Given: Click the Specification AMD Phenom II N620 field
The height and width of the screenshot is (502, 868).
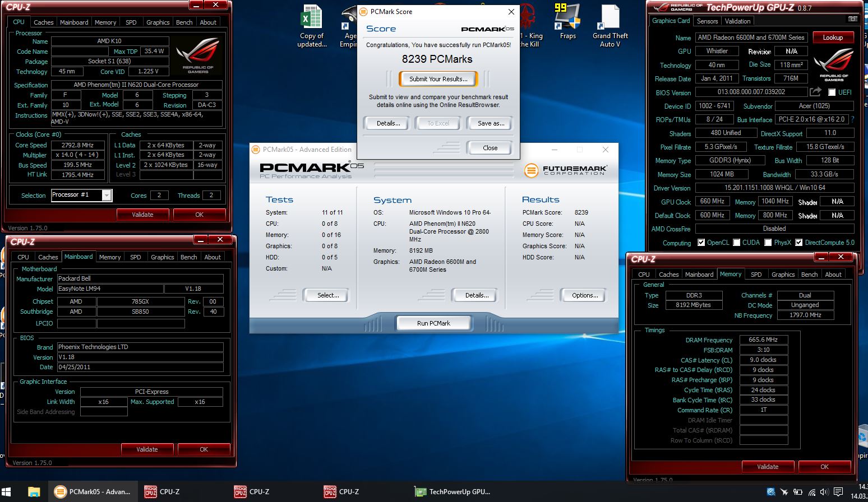Looking at the screenshot, I should pos(136,85).
